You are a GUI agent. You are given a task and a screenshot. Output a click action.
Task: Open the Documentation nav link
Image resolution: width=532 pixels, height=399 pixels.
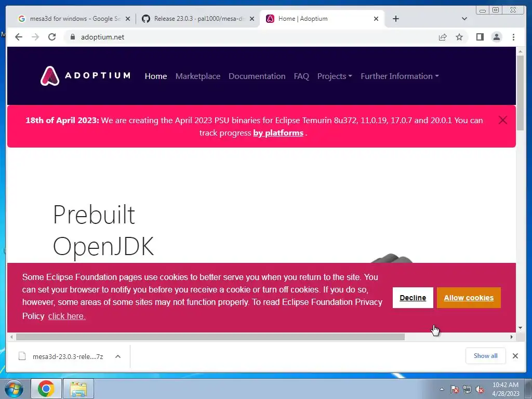pos(257,76)
